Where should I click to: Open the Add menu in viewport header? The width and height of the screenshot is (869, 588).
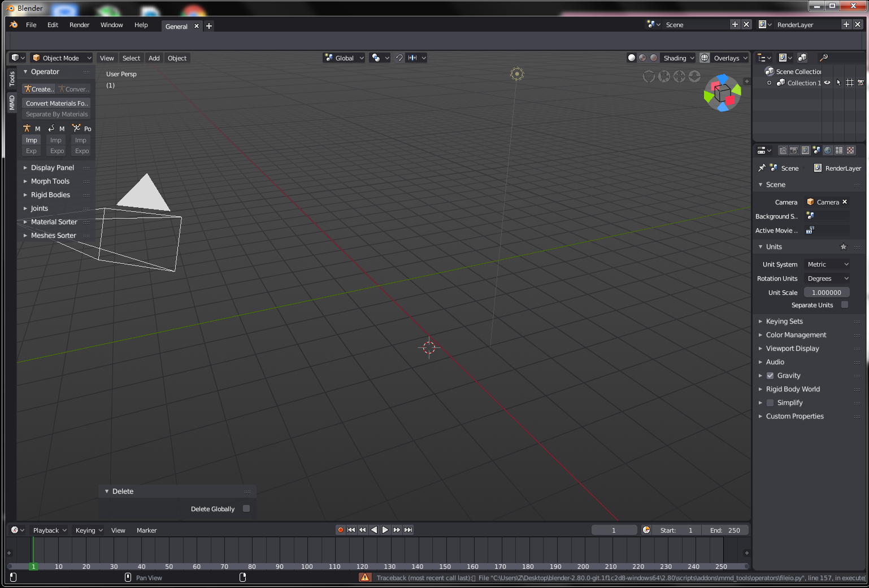coord(154,58)
